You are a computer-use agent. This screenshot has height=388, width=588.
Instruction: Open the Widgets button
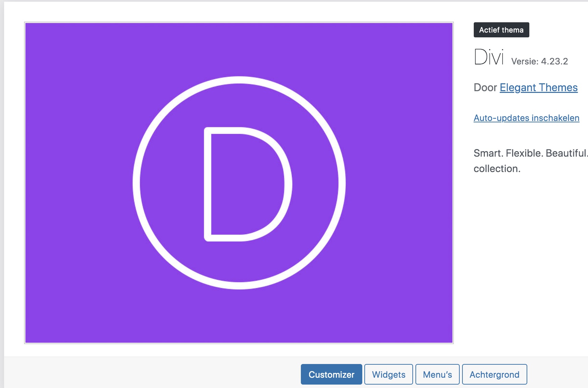389,374
